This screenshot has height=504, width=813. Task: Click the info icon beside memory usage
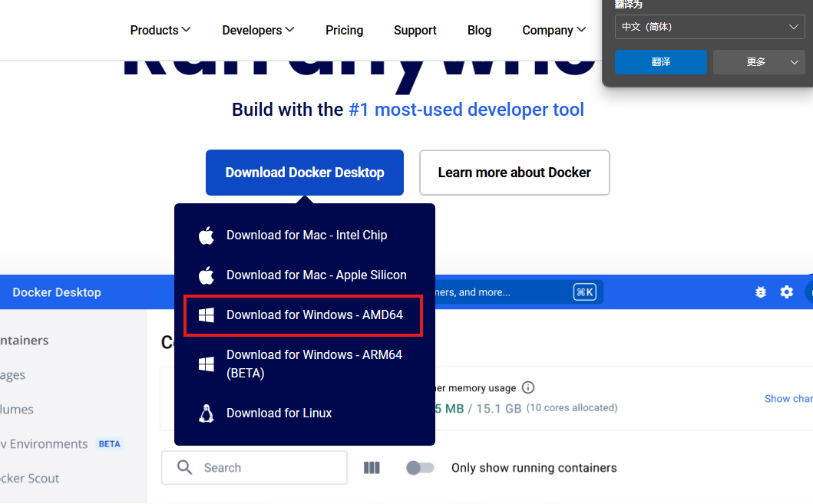(528, 387)
